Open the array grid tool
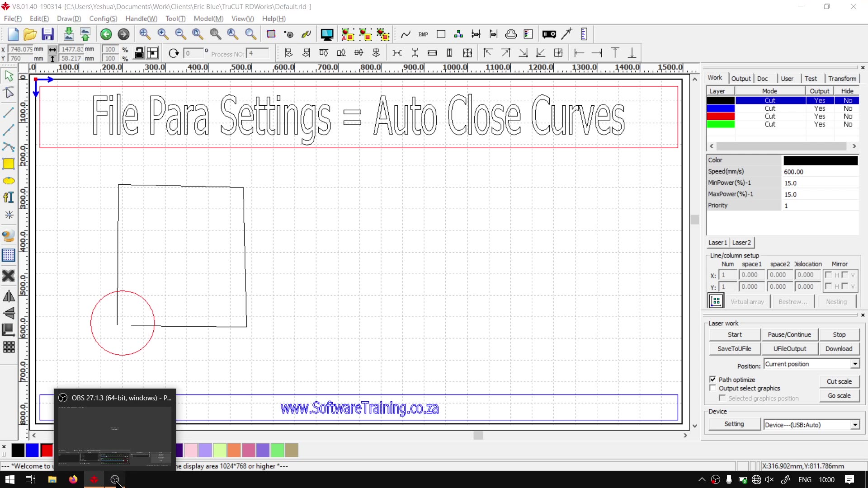The height and width of the screenshot is (488, 868). (x=9, y=347)
